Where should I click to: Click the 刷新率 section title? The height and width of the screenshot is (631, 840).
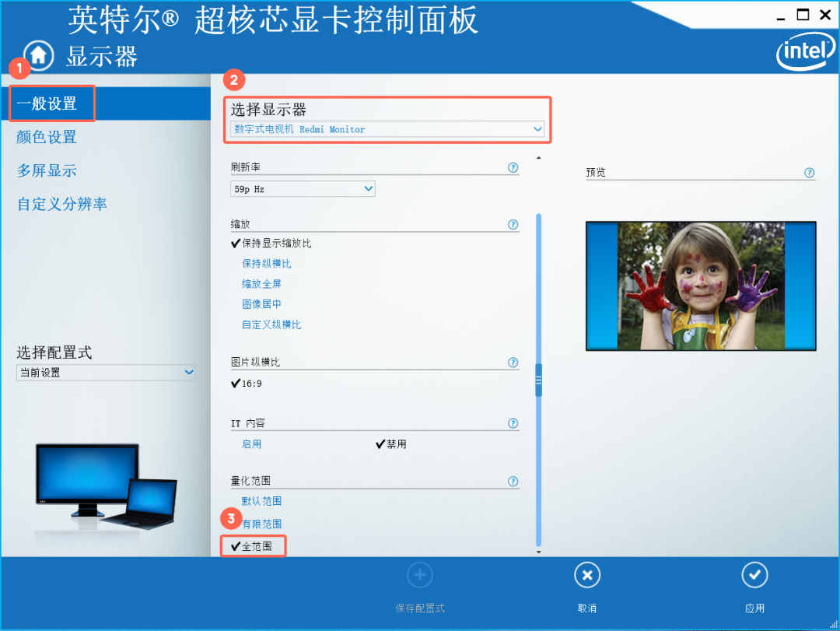245,167
